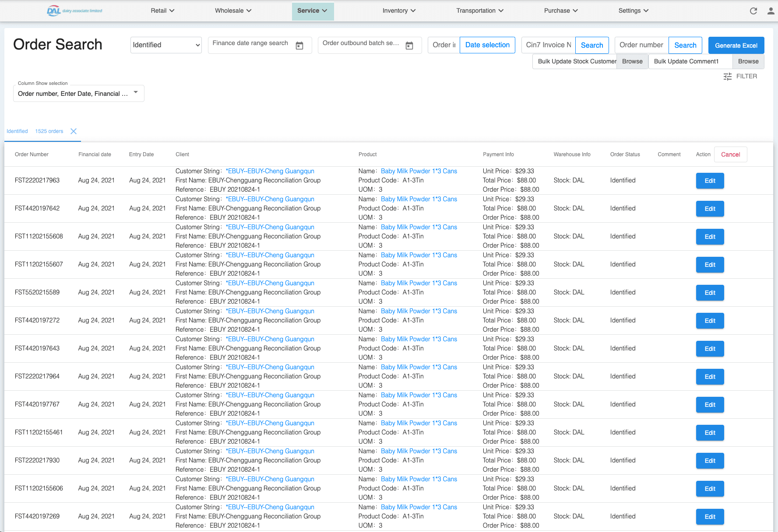Focus the Cin7 Invoice N input field

tap(549, 45)
